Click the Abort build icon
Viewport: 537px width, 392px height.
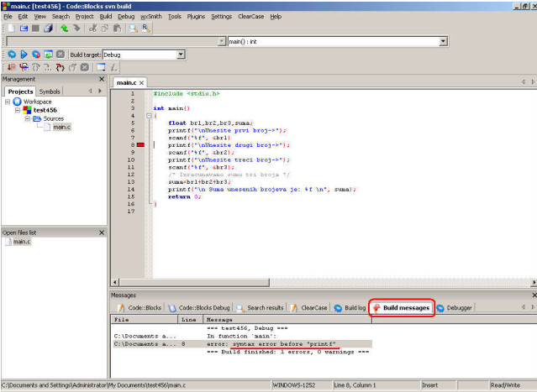(x=60, y=55)
